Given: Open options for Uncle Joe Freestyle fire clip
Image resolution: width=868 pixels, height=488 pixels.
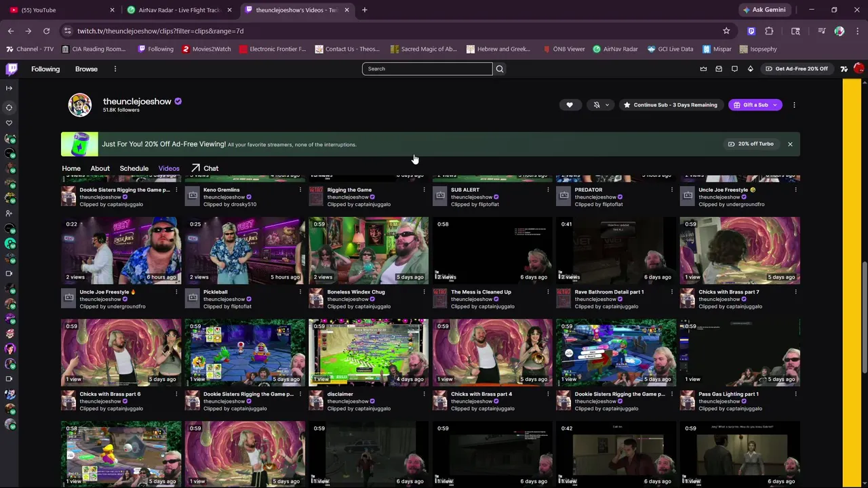Looking at the screenshot, I should (176, 292).
